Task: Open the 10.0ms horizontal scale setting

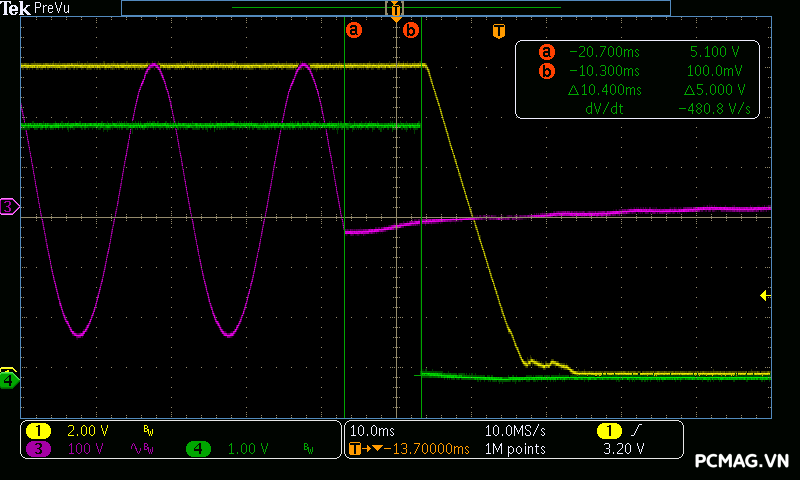Action: coord(372,430)
